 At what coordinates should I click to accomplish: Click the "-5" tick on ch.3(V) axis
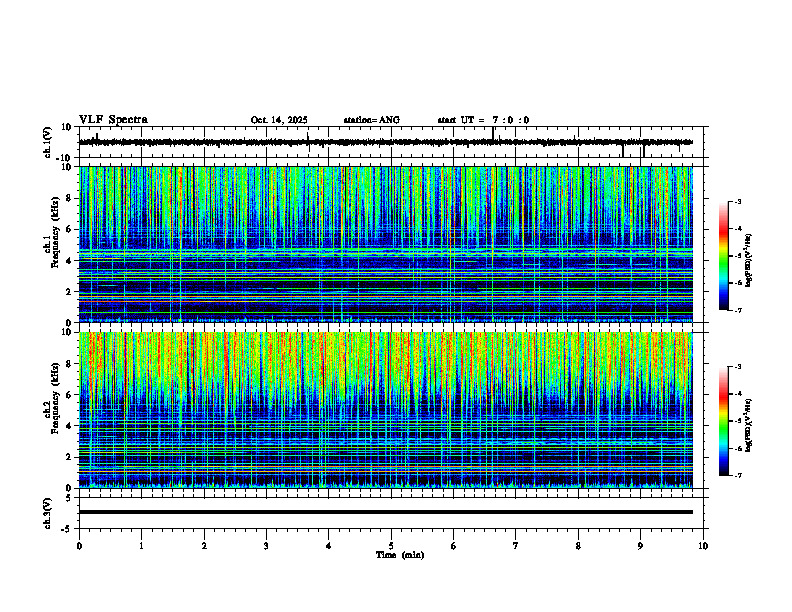pyautogui.click(x=68, y=529)
